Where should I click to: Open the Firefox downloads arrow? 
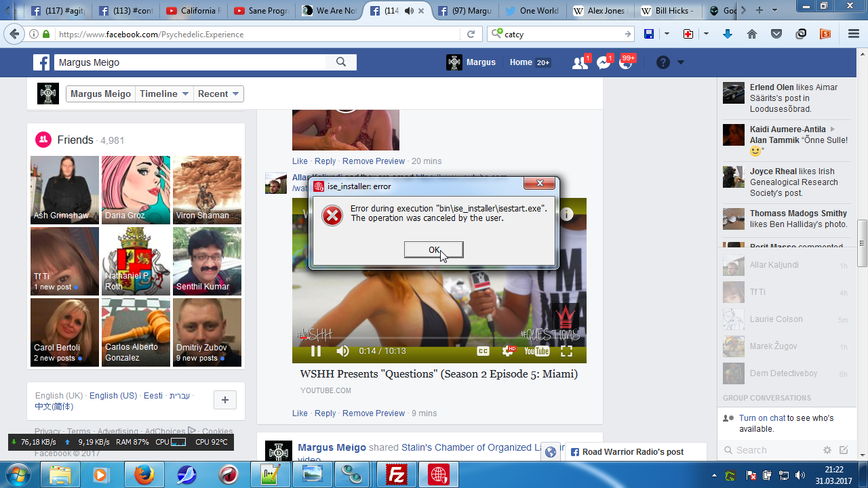click(728, 34)
